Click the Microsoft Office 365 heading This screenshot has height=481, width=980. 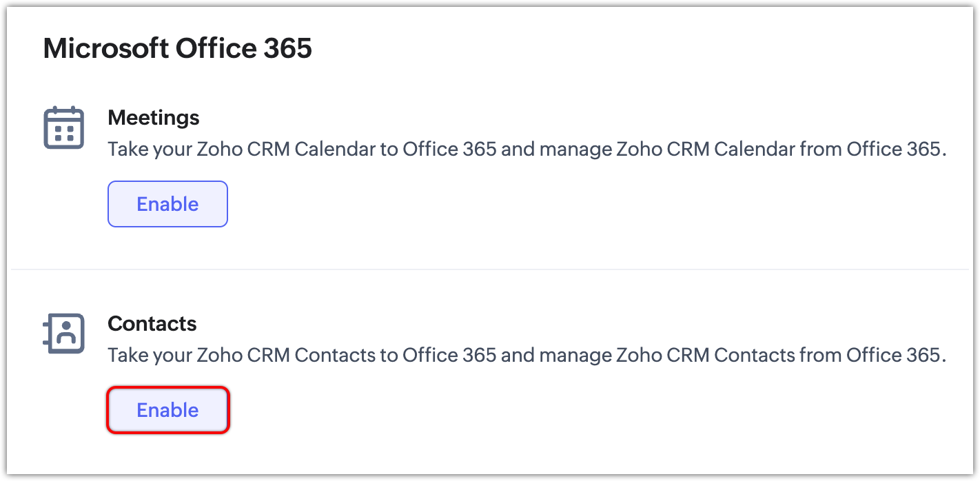point(177,49)
